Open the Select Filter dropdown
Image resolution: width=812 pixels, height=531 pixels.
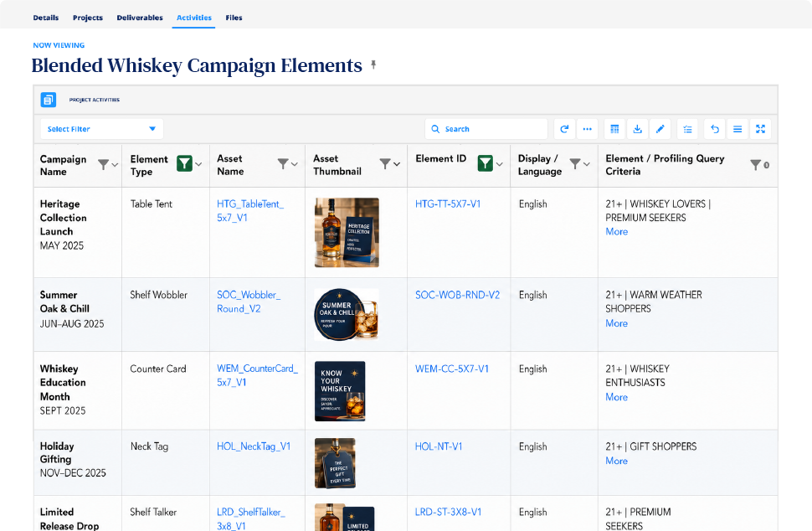(101, 129)
